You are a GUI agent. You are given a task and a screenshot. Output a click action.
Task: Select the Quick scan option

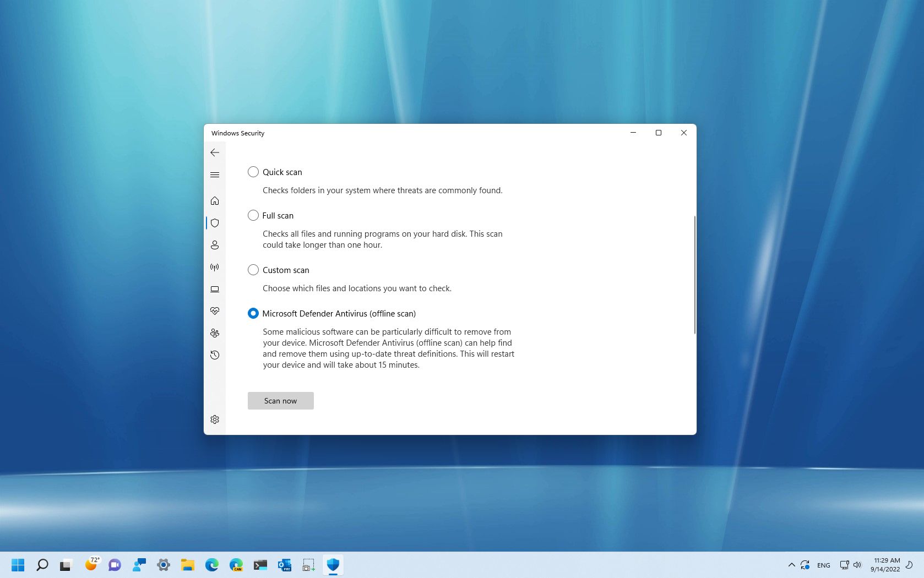pos(253,172)
